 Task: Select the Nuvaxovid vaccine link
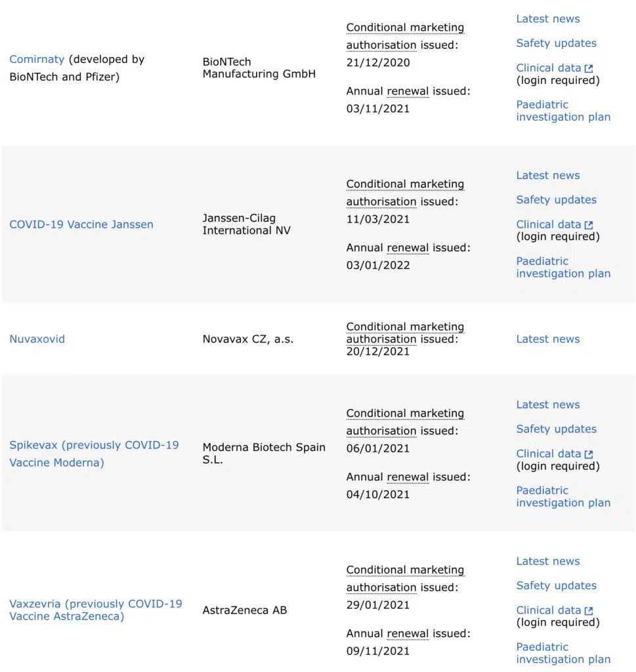click(37, 339)
